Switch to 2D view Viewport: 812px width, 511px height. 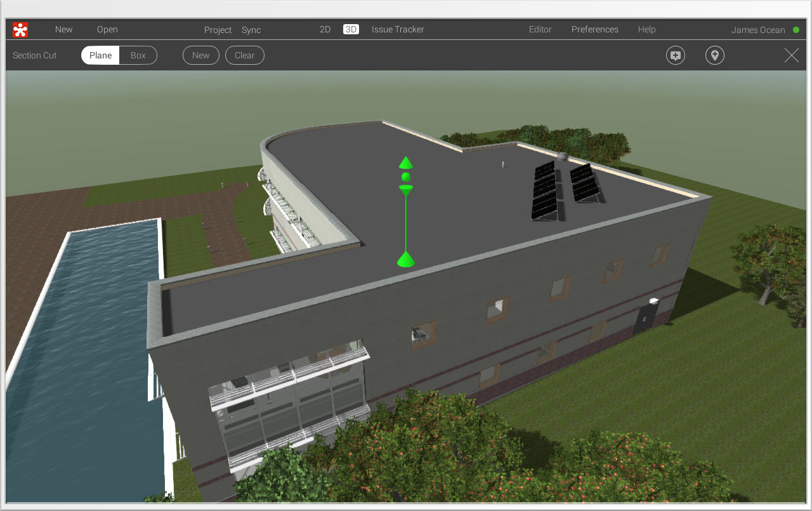coord(325,29)
